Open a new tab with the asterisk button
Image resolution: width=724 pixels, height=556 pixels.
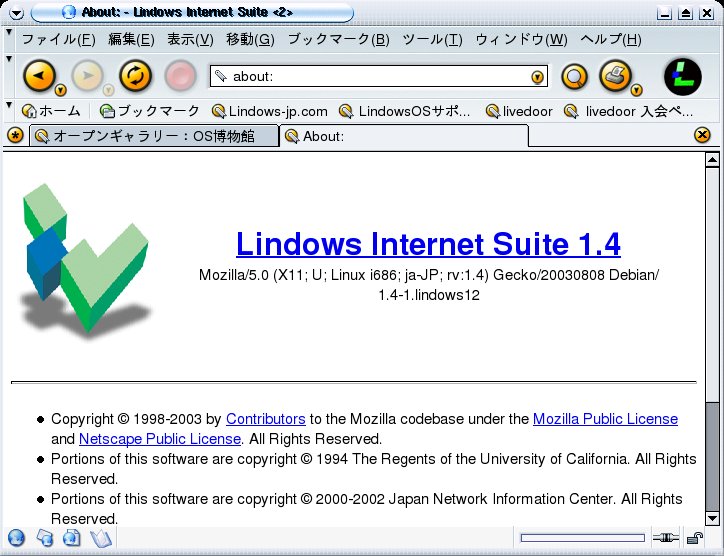pos(16,136)
